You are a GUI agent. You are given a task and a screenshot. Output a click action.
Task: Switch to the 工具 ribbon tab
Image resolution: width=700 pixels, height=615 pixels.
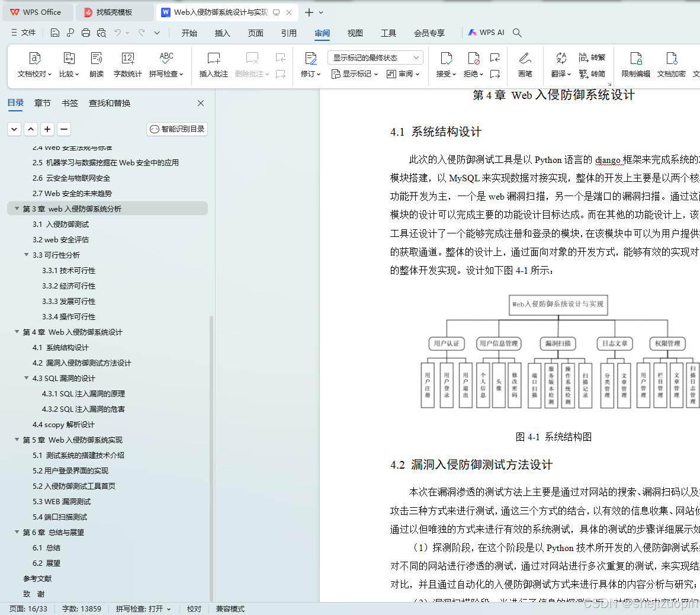point(388,33)
